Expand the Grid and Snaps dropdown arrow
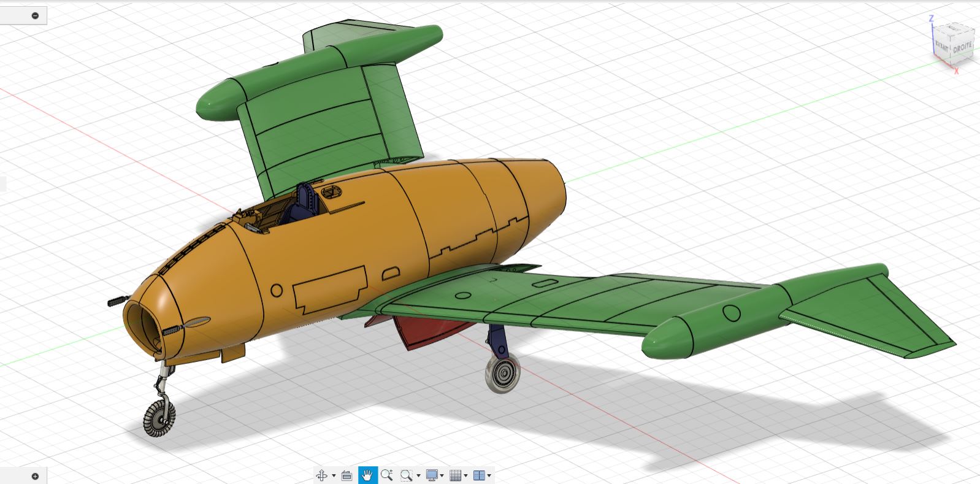 click(465, 475)
